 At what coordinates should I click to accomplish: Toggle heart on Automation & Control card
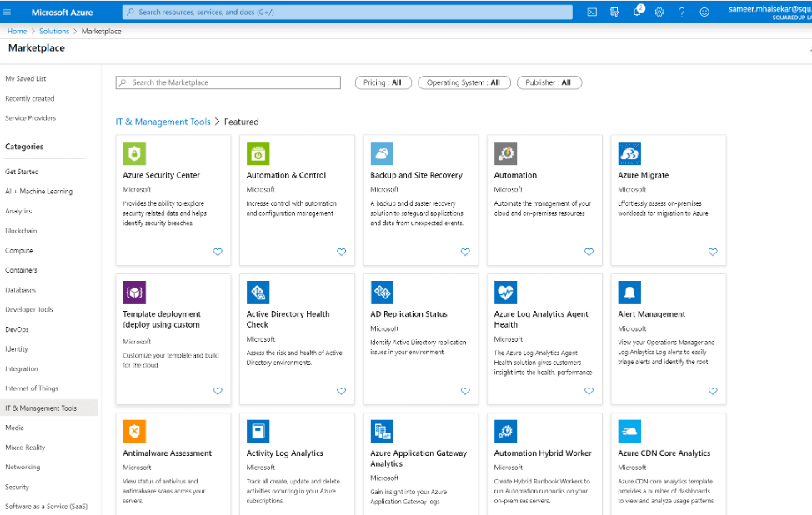coord(341,252)
